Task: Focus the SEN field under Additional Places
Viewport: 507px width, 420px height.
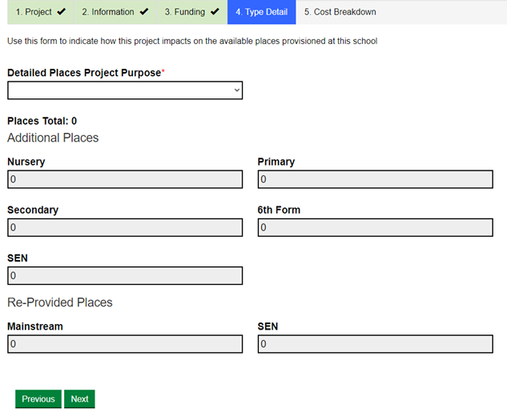Action: point(124,276)
